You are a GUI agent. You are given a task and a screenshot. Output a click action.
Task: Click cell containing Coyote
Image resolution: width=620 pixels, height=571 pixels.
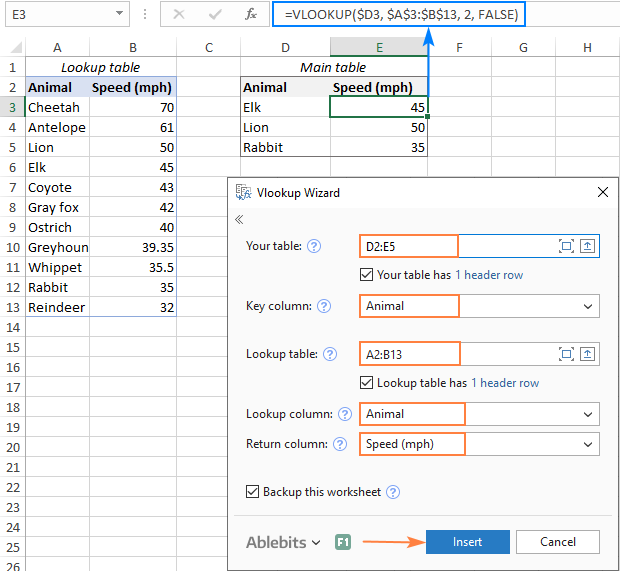tap(58, 187)
